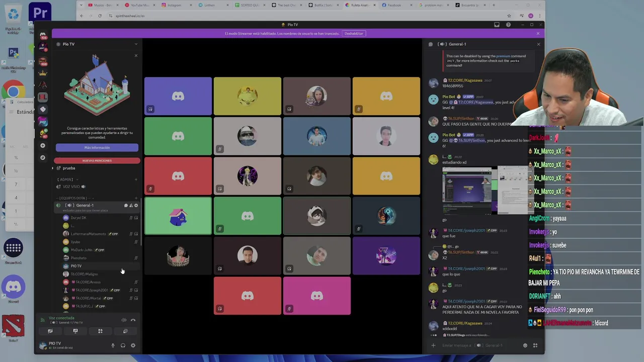Open Google Chrome desktop icon
This screenshot has width=644, height=362.
coord(13,92)
